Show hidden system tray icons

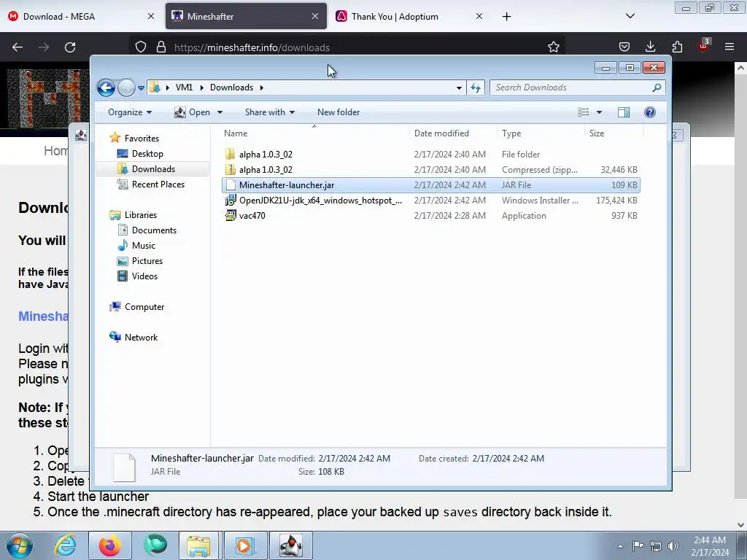coord(620,546)
